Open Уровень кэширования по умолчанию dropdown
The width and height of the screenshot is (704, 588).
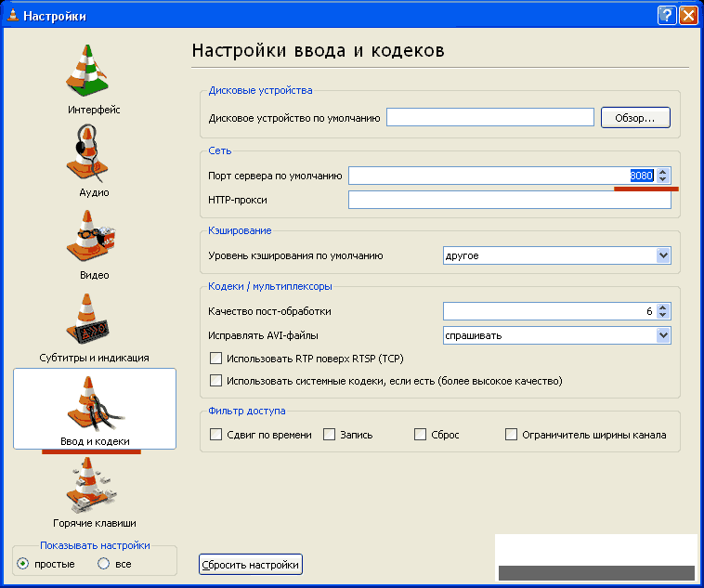coord(556,255)
